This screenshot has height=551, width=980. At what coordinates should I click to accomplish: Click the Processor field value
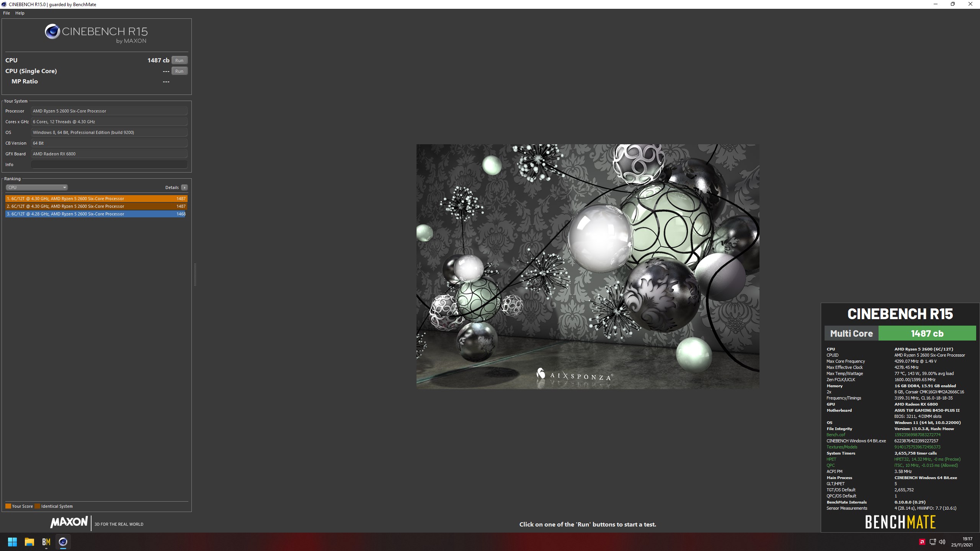coord(109,111)
